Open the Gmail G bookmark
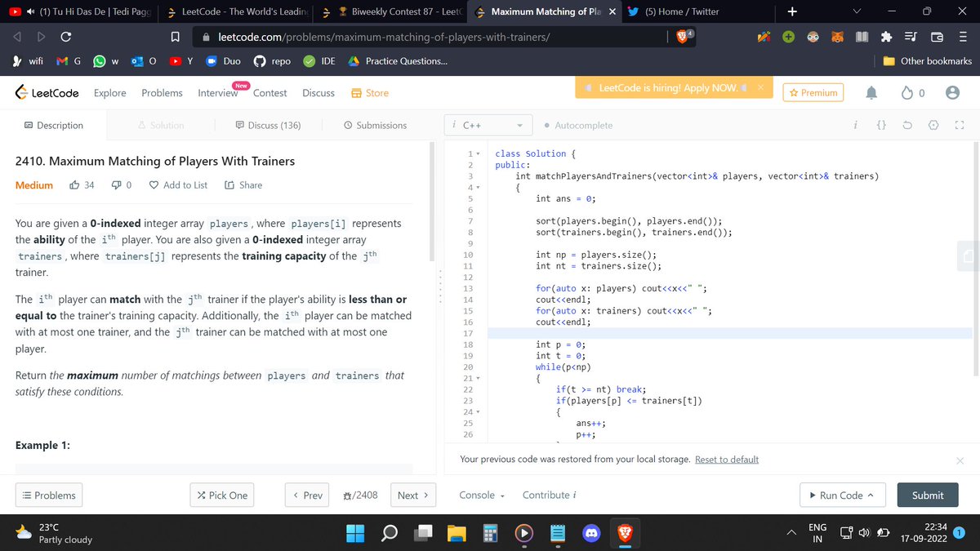Image resolution: width=980 pixels, height=551 pixels. click(68, 61)
